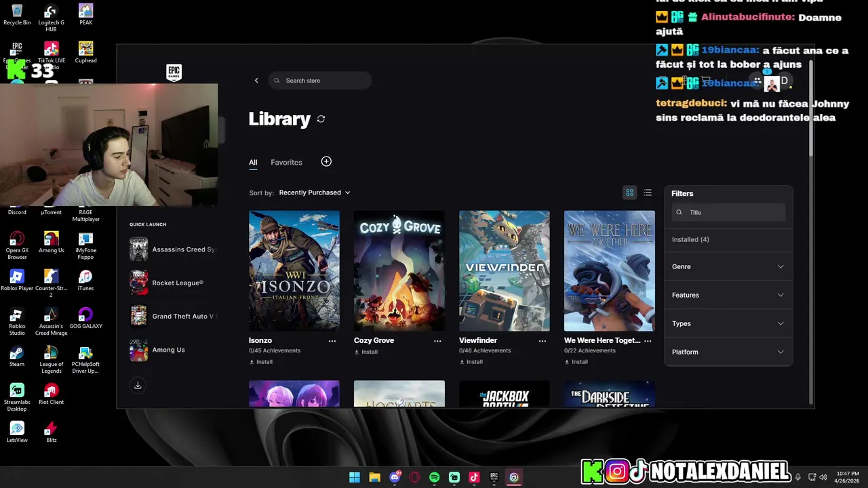Viewport: 868px width, 488px height.
Task: Open Logitech G HUB desktop shortcut
Action: [x=51, y=18]
